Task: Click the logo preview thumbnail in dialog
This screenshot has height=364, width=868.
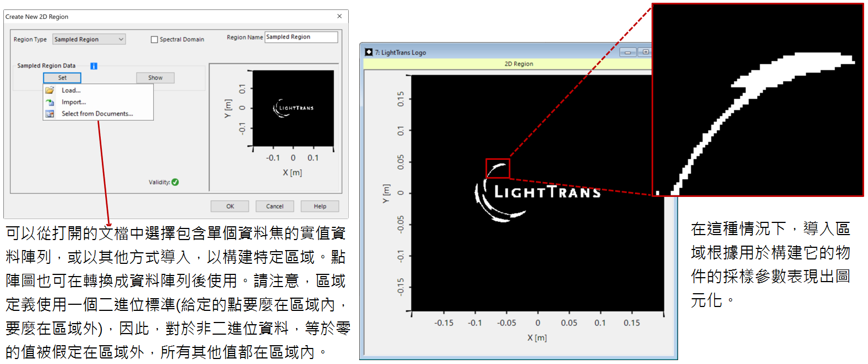Action: coord(293,108)
